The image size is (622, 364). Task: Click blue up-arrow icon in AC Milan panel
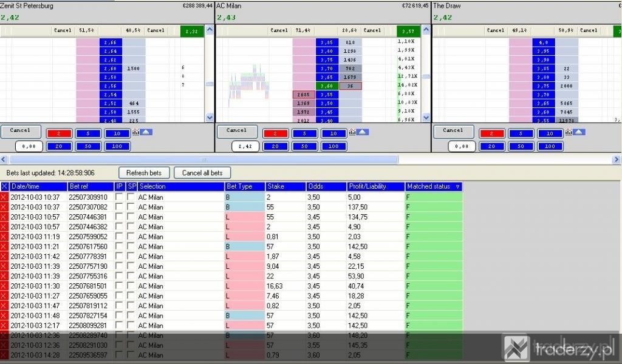pos(362,132)
